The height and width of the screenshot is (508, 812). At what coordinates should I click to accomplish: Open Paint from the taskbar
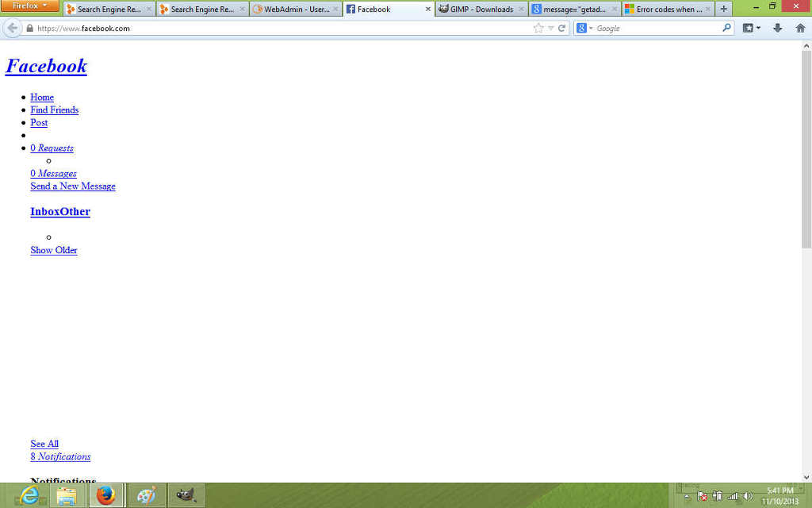[x=147, y=495]
